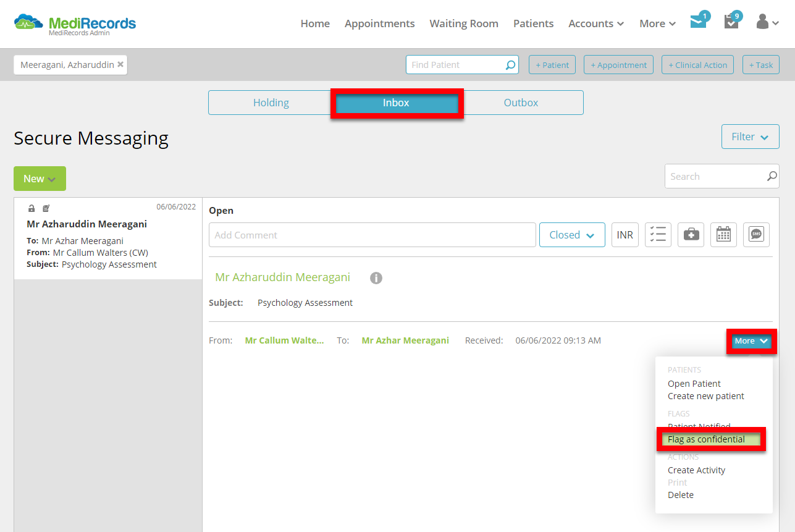Open the checklist task icon
This screenshot has height=532, width=795.
tap(658, 235)
